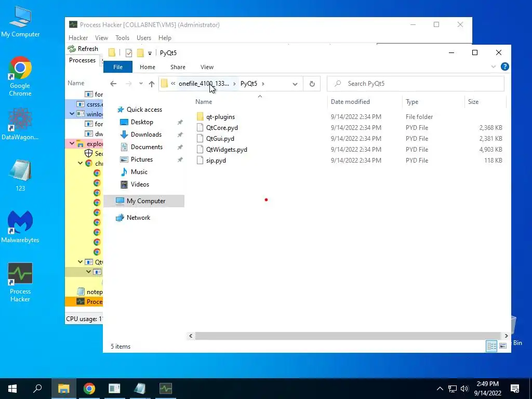Click the New folder quick access icon
This screenshot has width=532, height=399.
(140, 53)
